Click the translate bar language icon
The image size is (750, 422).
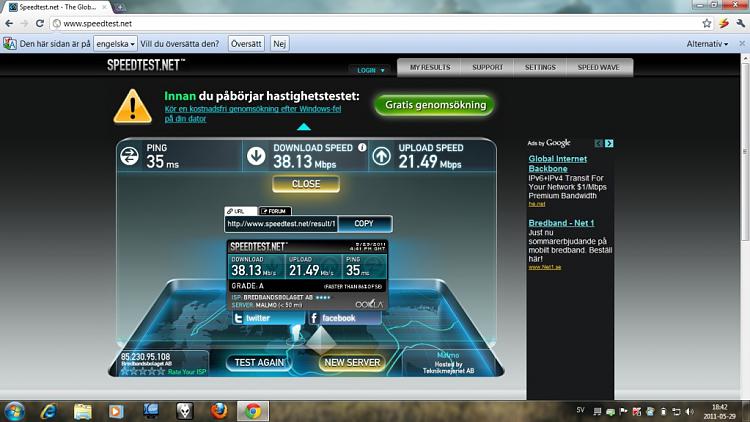[x=10, y=44]
